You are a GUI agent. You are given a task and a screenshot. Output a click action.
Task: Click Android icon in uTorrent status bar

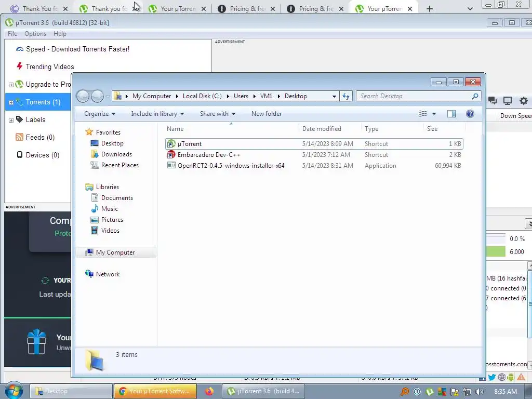coord(511,377)
